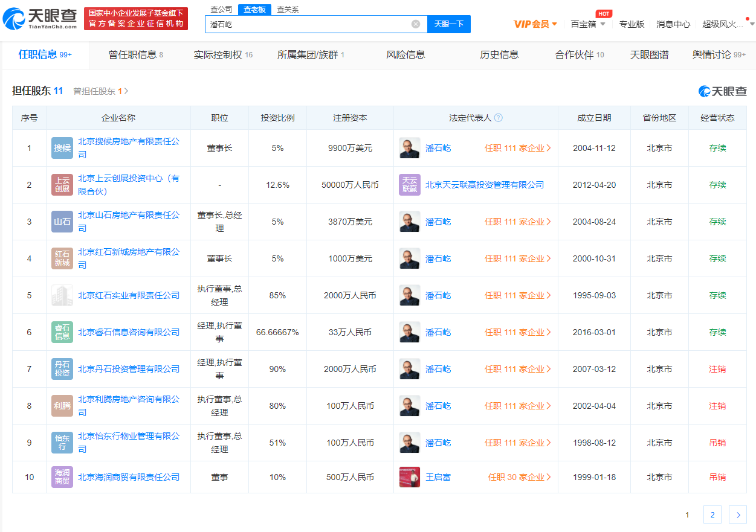This screenshot has height=532, width=756.
Task: Expand the VIP会员 dropdown
Action: point(535,24)
